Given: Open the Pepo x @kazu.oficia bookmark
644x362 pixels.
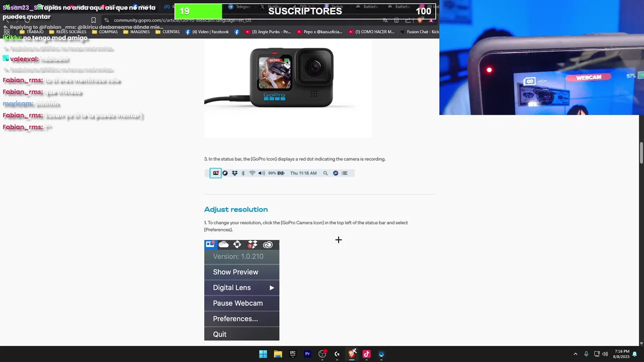Looking at the screenshot, I should click(x=319, y=32).
